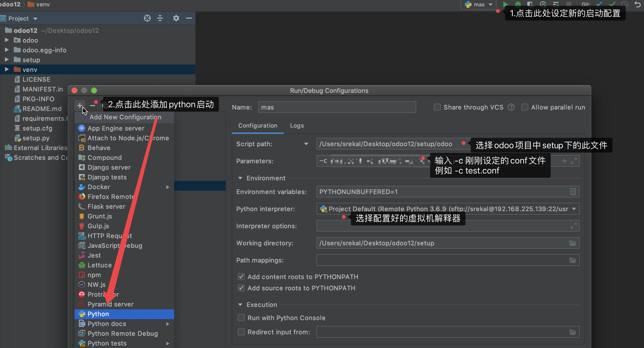
Task: Browse folder icon for Working directory
Action: click(572, 243)
